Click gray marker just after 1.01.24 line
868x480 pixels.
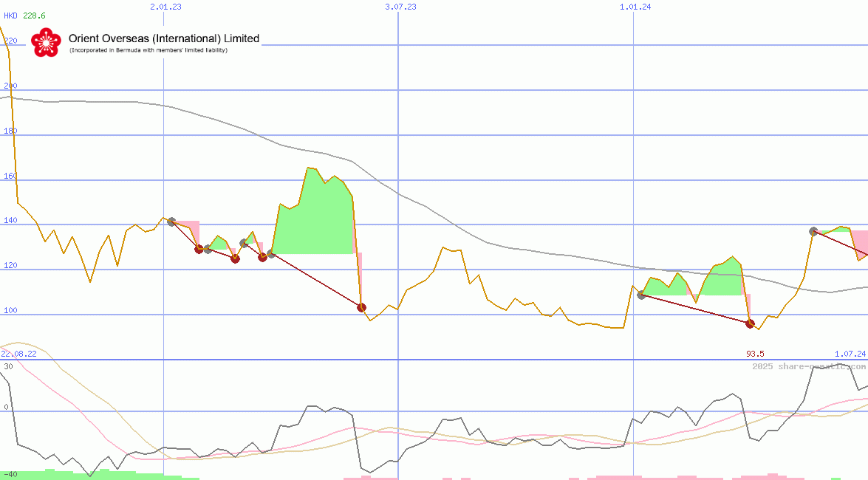pyautogui.click(x=642, y=295)
